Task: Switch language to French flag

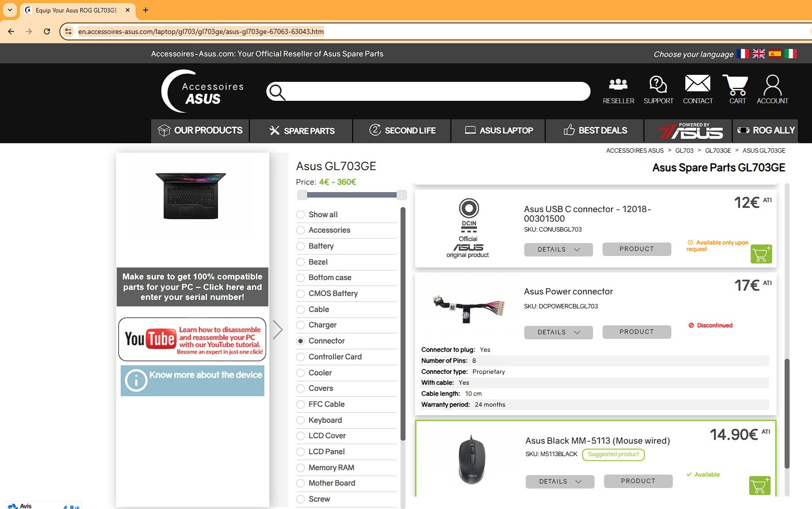Action: (743, 53)
